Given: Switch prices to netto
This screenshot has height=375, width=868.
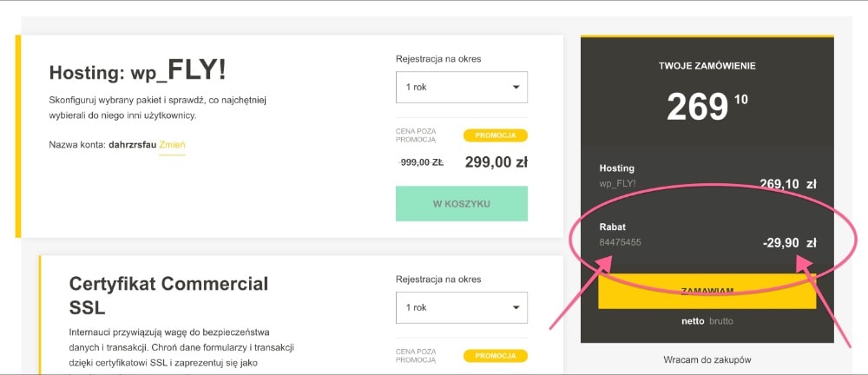Looking at the screenshot, I should coord(694,321).
